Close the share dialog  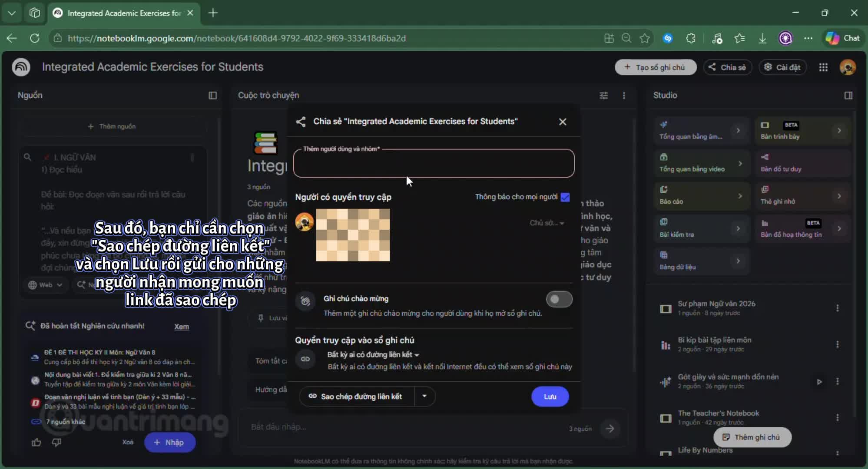563,122
